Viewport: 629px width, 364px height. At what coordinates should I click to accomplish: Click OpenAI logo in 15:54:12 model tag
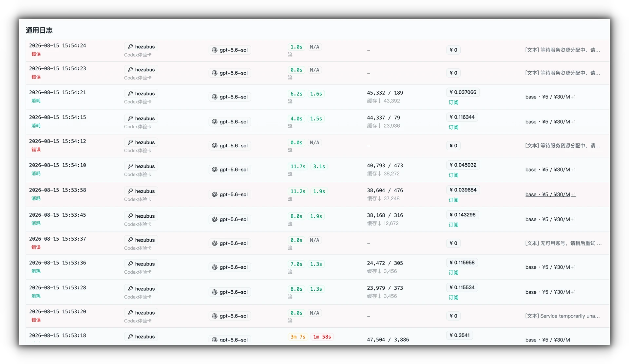tap(215, 145)
